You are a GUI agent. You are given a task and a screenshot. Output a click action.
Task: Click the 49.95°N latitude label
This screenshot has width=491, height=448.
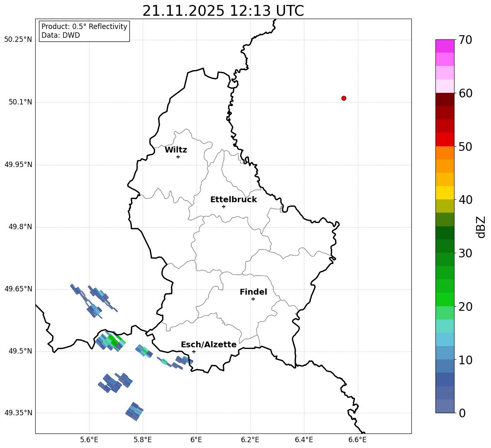tap(18, 164)
